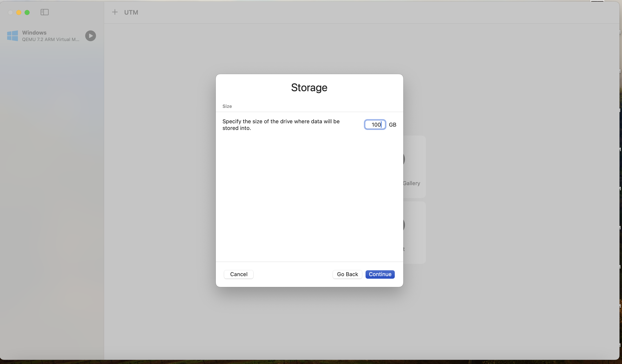Start the Windows virtual machine
This screenshot has height=364, width=622.
(91, 36)
